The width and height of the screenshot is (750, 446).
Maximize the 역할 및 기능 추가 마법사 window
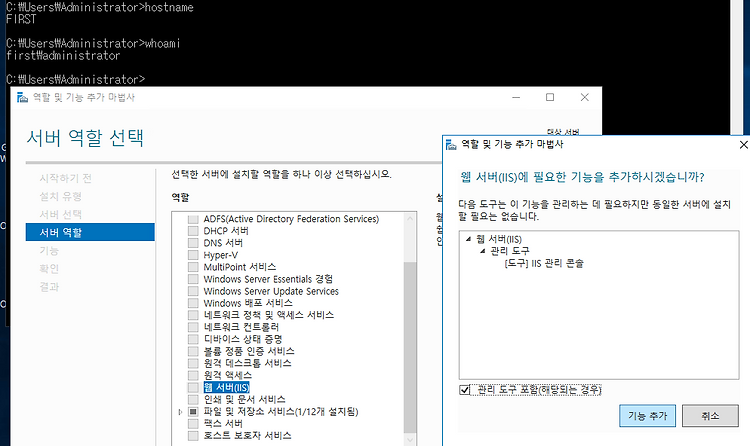[550, 97]
